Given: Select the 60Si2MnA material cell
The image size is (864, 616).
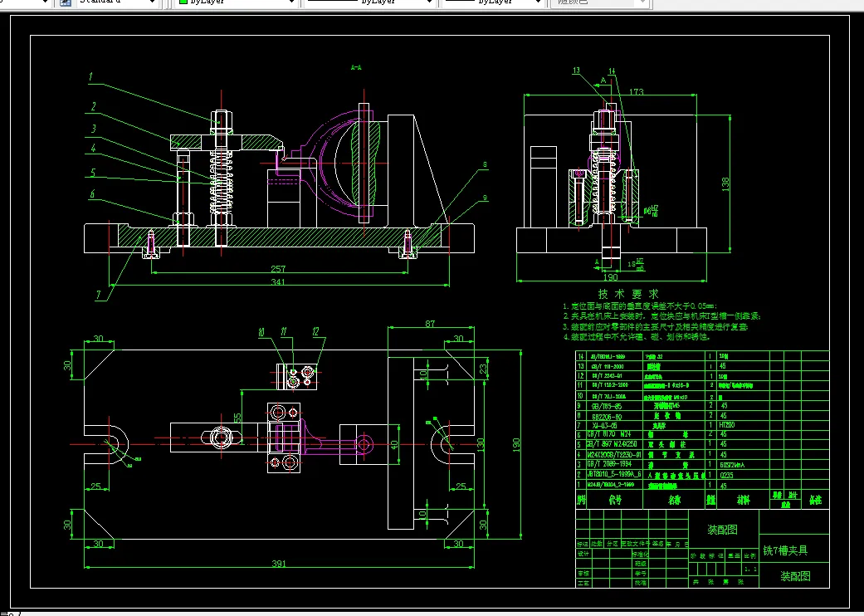Looking at the screenshot, I should point(732,464).
